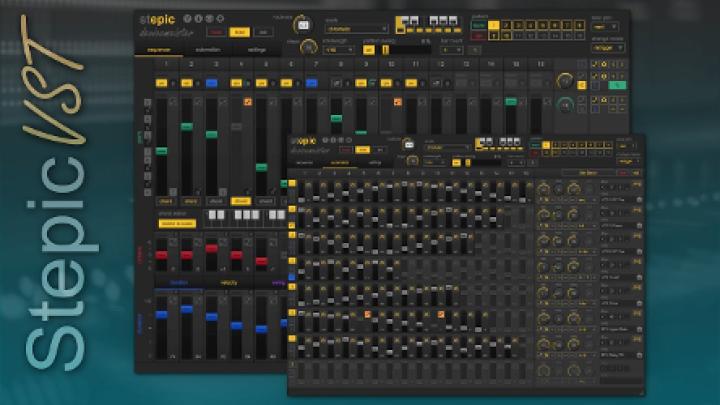
Task: Open step length dropdown left of yellow on button
Action: pos(338,50)
